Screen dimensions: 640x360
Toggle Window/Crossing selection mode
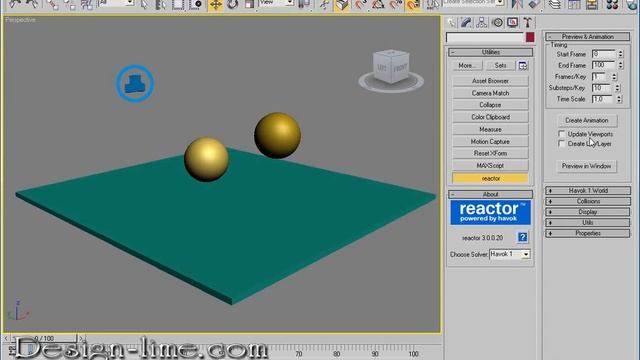[196, 5]
